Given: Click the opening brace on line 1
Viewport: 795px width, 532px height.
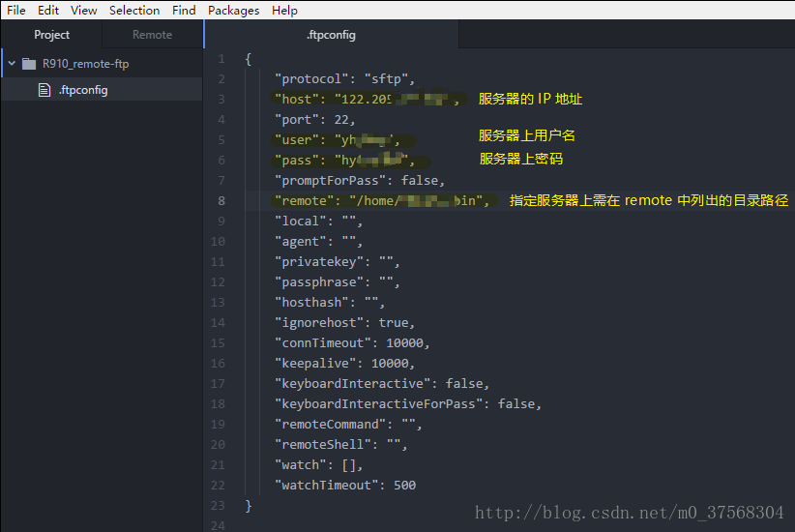Looking at the screenshot, I should pos(248,59).
